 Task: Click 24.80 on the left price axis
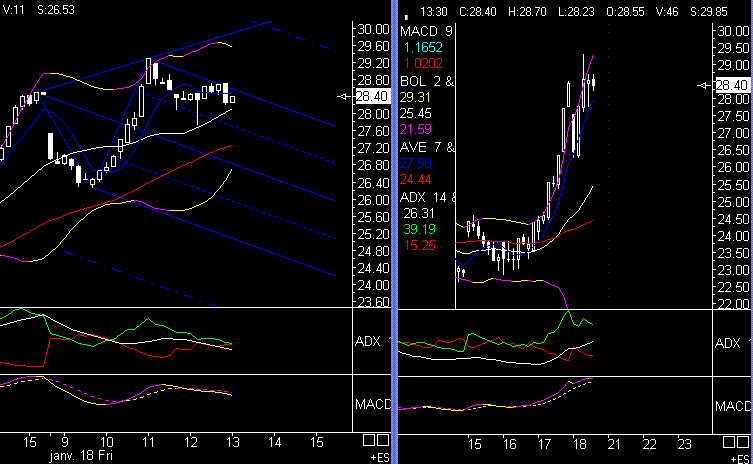click(x=374, y=251)
